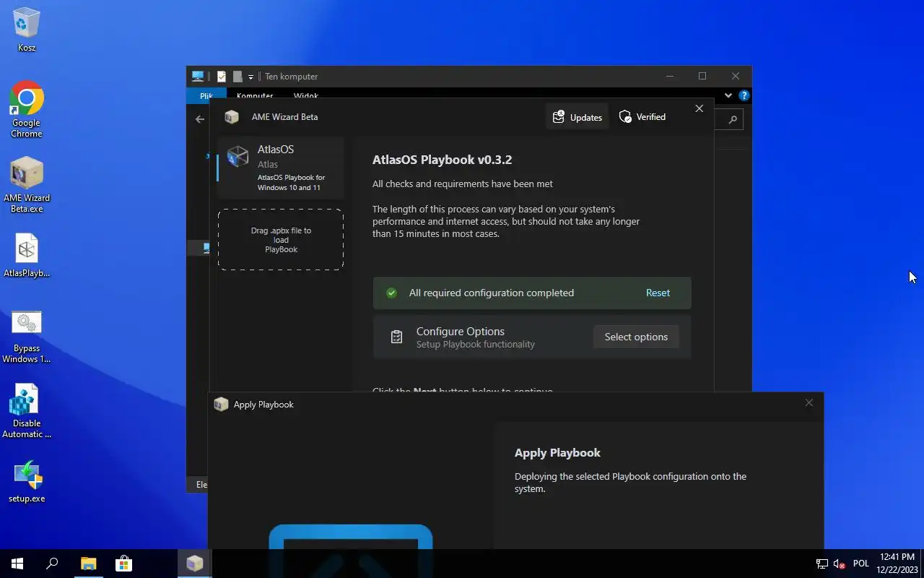
Task: Click the Apply Playbook title icon
Action: pos(221,405)
